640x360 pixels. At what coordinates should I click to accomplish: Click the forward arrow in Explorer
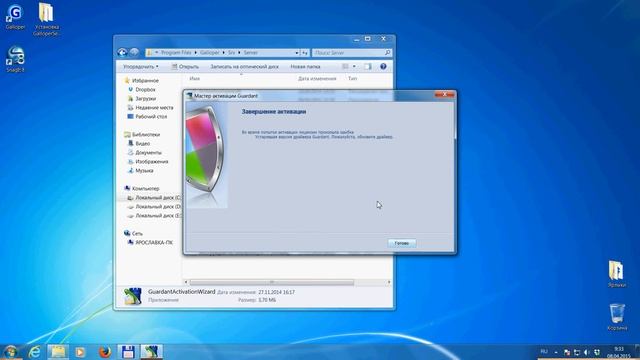point(134,52)
